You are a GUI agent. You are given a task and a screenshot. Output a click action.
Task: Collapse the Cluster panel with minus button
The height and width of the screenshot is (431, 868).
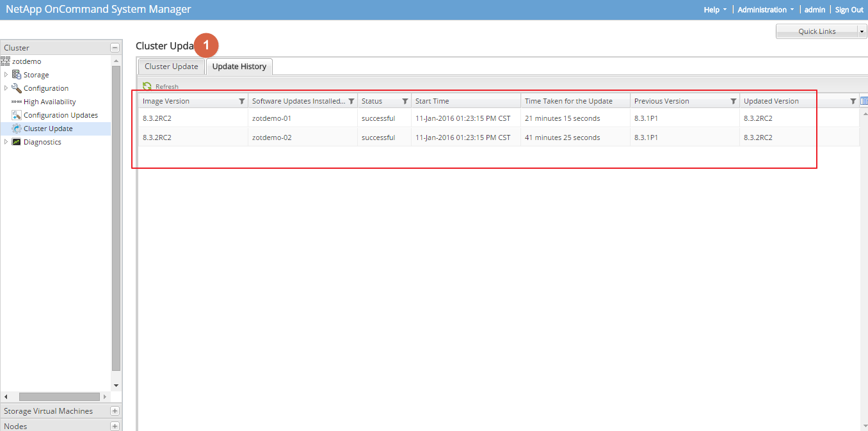coord(115,47)
